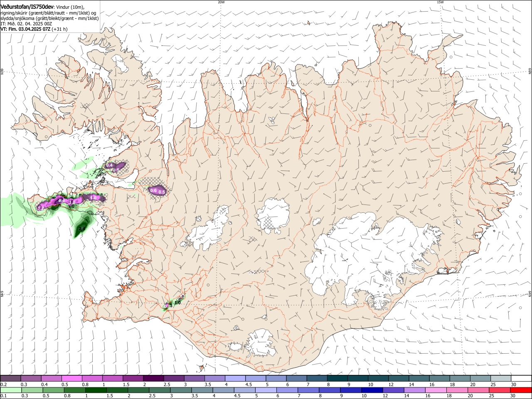Pick the medium green lower swatch between 0.5 and 0.8
Viewport: 532px width, 399px height.
pos(53,390)
